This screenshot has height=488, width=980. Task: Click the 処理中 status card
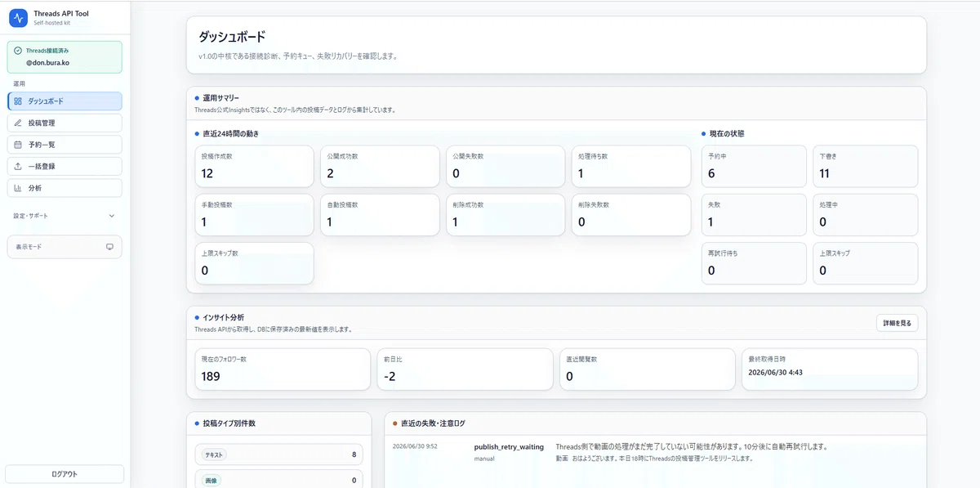(x=866, y=215)
